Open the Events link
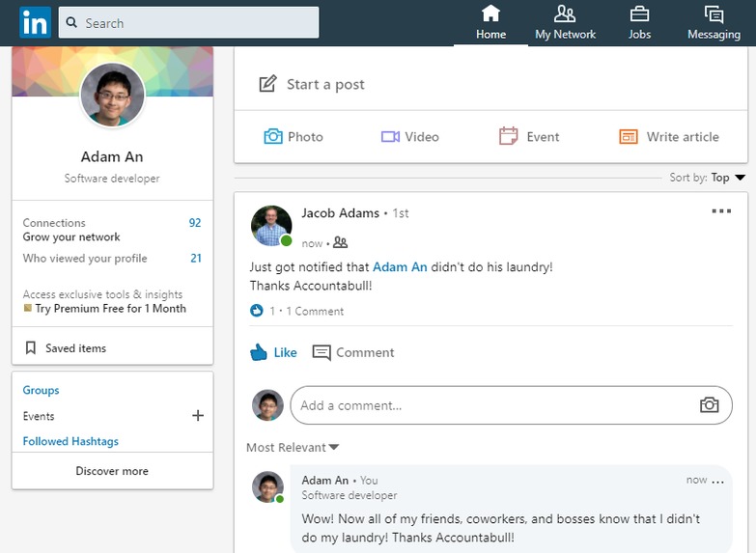Viewport: 756px width, 553px height. point(39,416)
